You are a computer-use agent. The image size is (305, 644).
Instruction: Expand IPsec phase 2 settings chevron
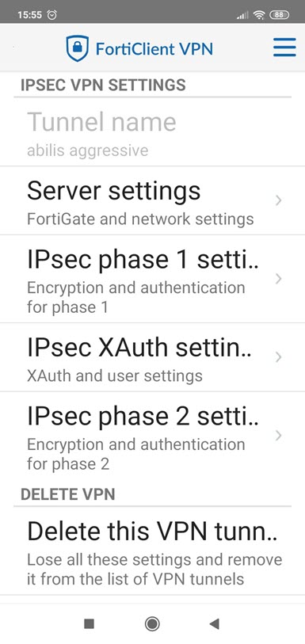[x=279, y=436]
